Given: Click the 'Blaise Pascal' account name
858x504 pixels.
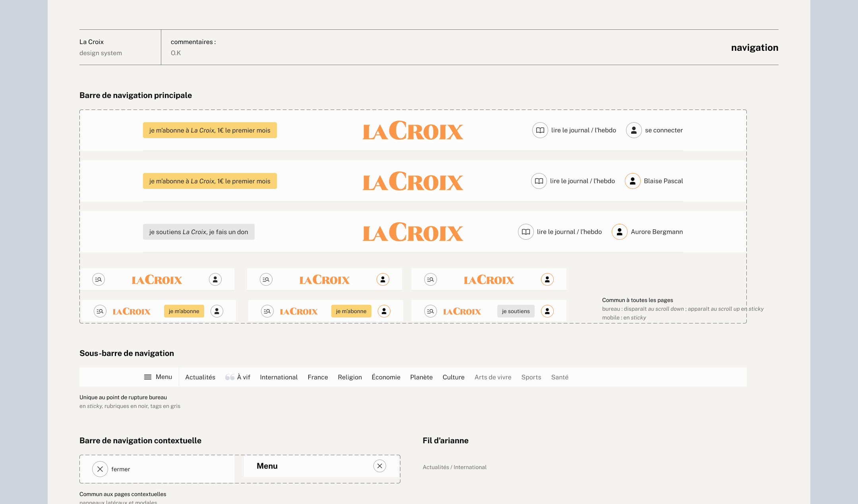Looking at the screenshot, I should [663, 181].
